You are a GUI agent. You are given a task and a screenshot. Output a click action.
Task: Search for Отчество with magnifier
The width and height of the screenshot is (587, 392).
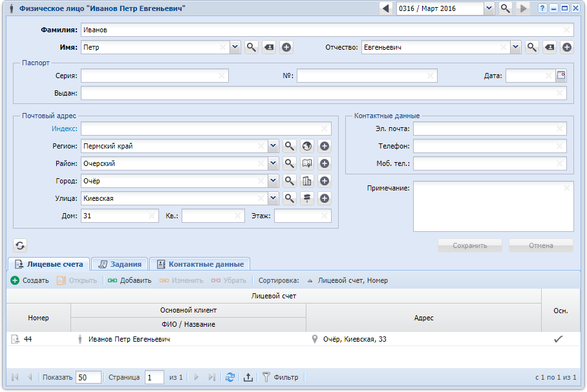click(x=531, y=48)
